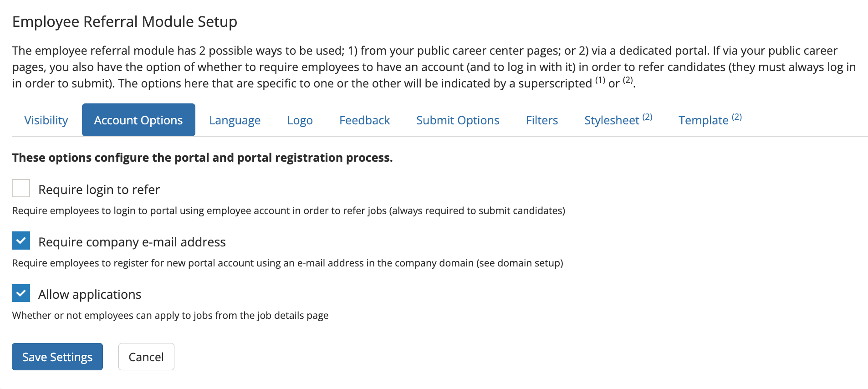Click the help text below Allow applications

pos(170,316)
